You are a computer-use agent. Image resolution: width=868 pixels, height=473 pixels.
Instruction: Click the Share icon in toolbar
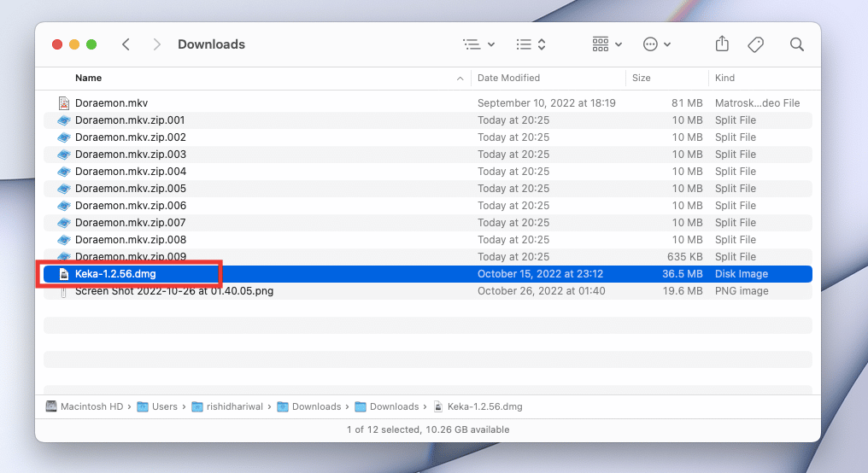tap(722, 44)
